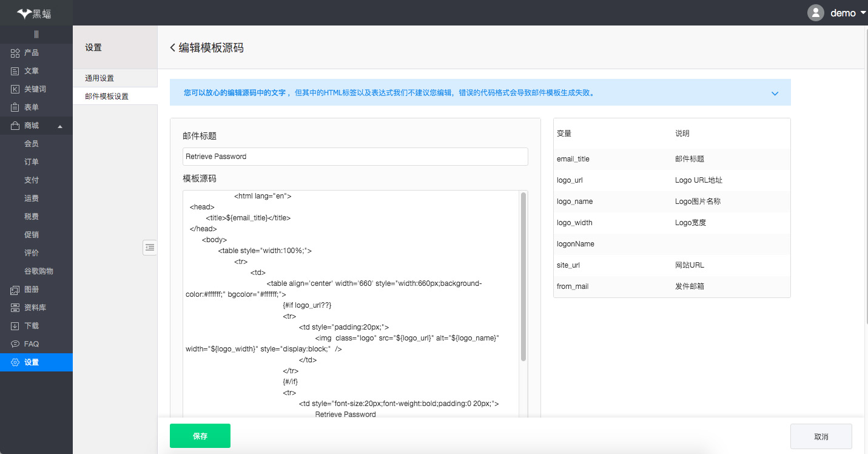Toggle the sidebar collapse indent button

[x=150, y=247]
